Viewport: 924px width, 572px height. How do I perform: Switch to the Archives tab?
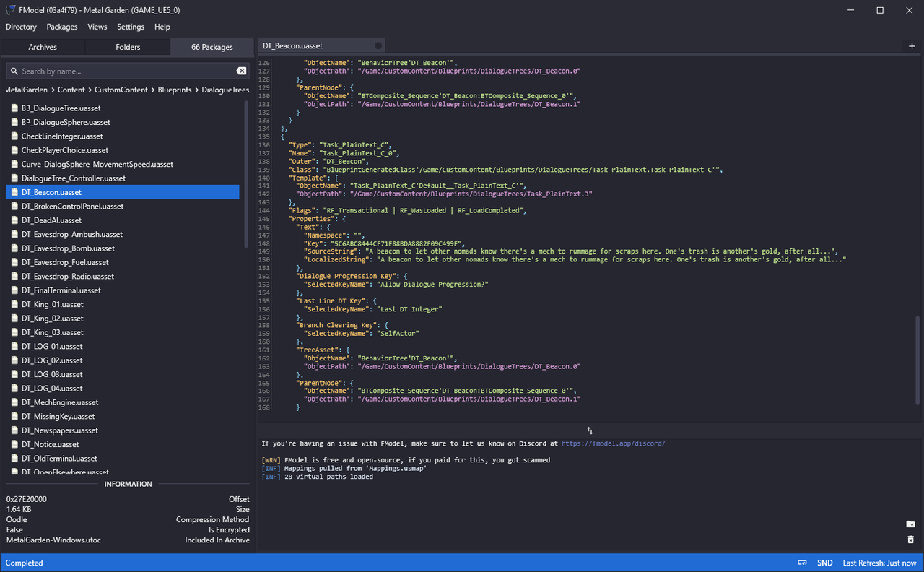[43, 47]
